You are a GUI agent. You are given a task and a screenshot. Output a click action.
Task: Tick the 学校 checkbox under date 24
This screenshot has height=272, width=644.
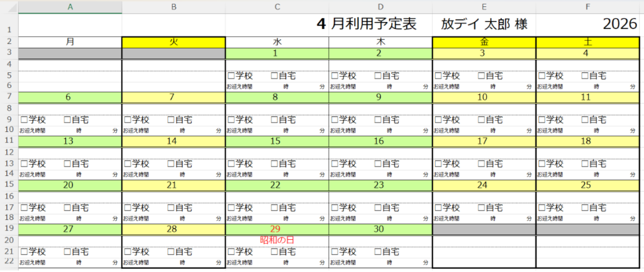[438, 208]
